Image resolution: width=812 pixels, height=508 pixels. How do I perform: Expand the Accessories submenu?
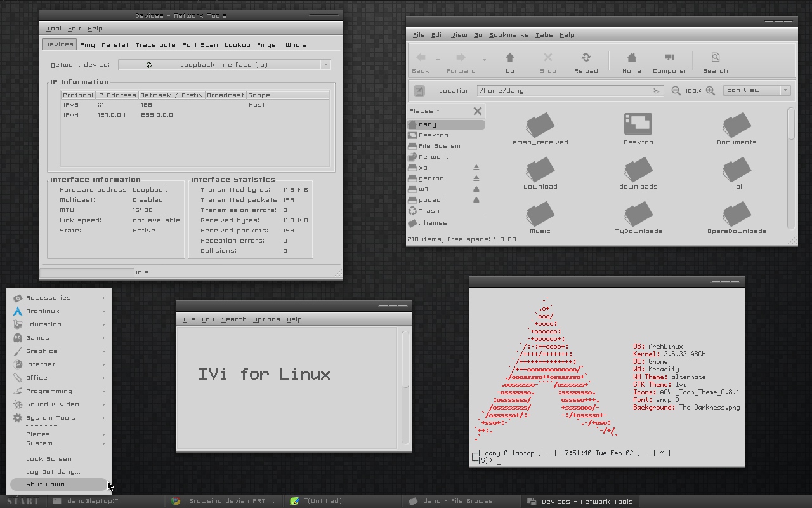pyautogui.click(x=59, y=298)
